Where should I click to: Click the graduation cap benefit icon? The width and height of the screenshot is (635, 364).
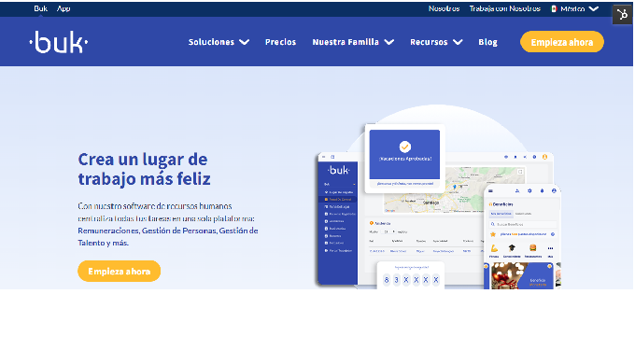[x=512, y=248]
